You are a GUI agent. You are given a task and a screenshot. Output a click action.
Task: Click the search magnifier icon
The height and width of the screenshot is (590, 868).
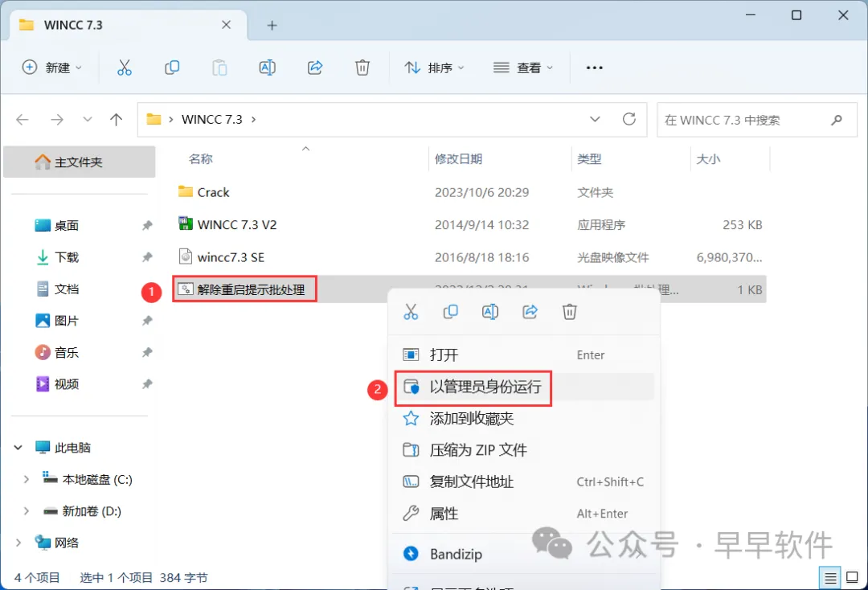coord(837,120)
